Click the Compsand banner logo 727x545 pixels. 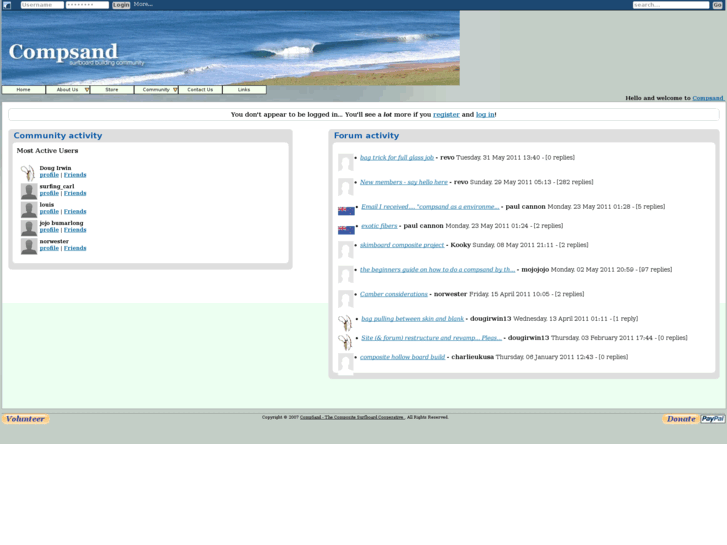tap(63, 52)
